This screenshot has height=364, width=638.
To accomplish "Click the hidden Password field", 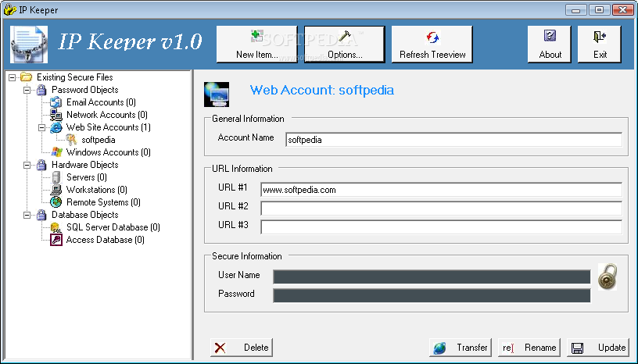I will [x=432, y=296].
